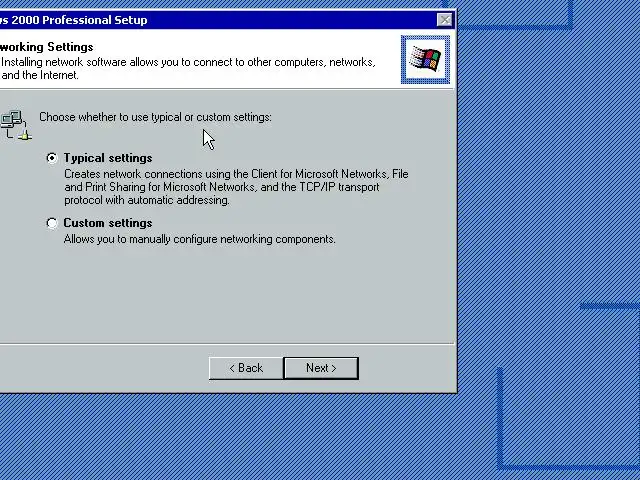Click 'Choose whether to use typical or custom settings' text
The width and height of the screenshot is (640, 480).
coord(155,117)
